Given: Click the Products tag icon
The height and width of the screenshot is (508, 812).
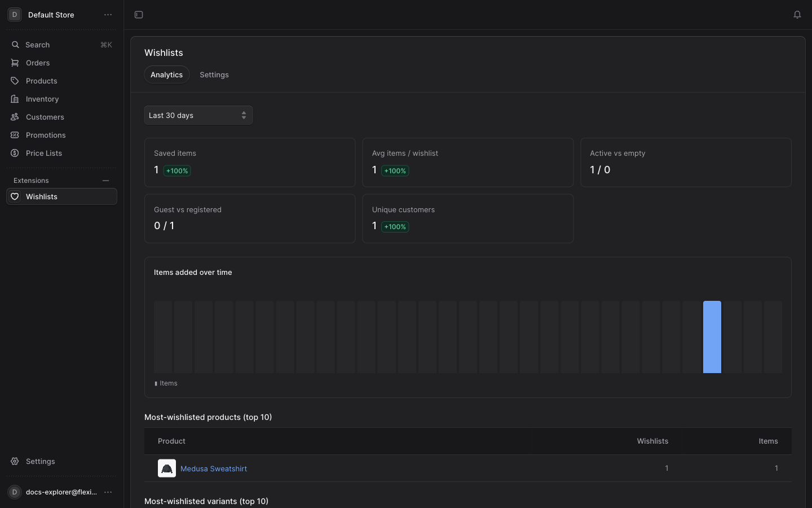Looking at the screenshot, I should [x=15, y=81].
